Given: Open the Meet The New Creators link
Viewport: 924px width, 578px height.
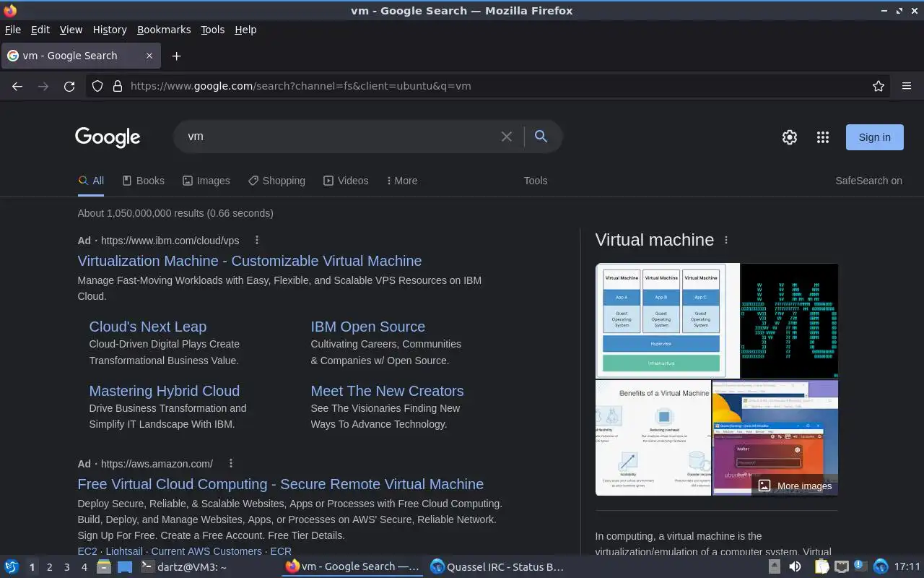Looking at the screenshot, I should (x=388, y=391).
